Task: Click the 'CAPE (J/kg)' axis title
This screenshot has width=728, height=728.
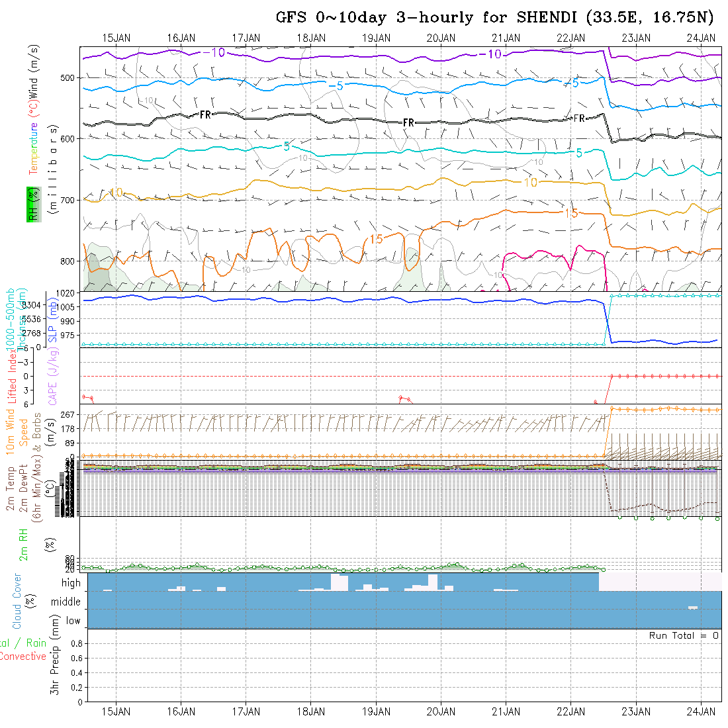Action: click(x=52, y=377)
